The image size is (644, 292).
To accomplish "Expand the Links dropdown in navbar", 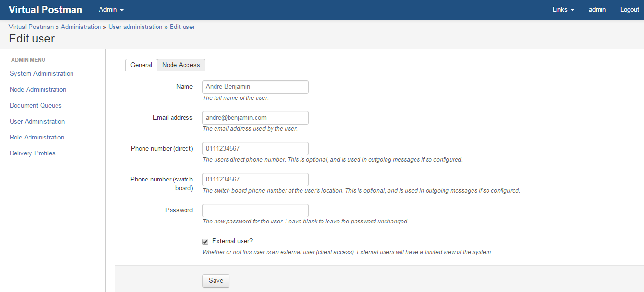I will [x=563, y=9].
